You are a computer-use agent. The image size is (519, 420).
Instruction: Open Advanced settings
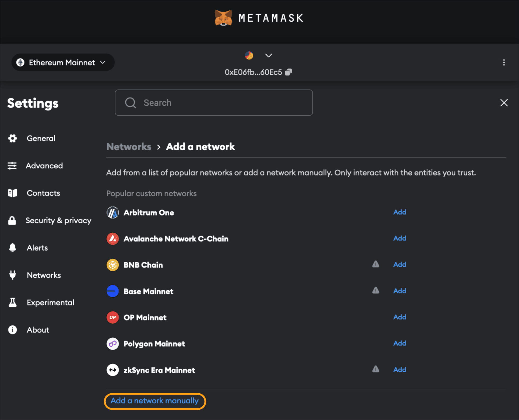click(x=44, y=166)
